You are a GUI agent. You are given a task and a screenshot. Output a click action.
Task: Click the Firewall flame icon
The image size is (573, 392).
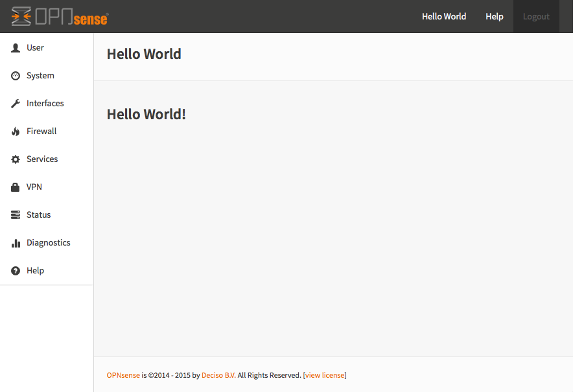16,131
